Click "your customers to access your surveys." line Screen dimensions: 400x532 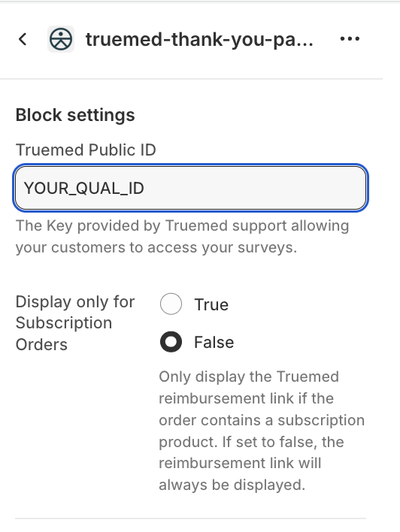(x=156, y=248)
